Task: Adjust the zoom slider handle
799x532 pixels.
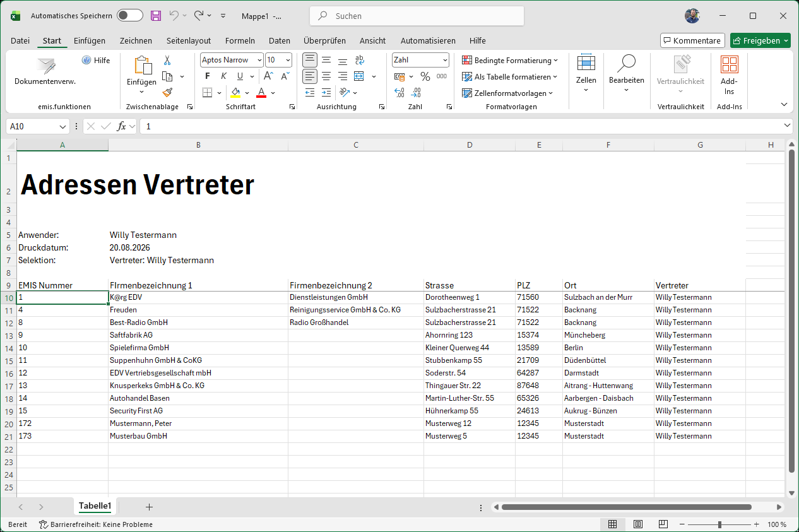Action: [x=719, y=524]
